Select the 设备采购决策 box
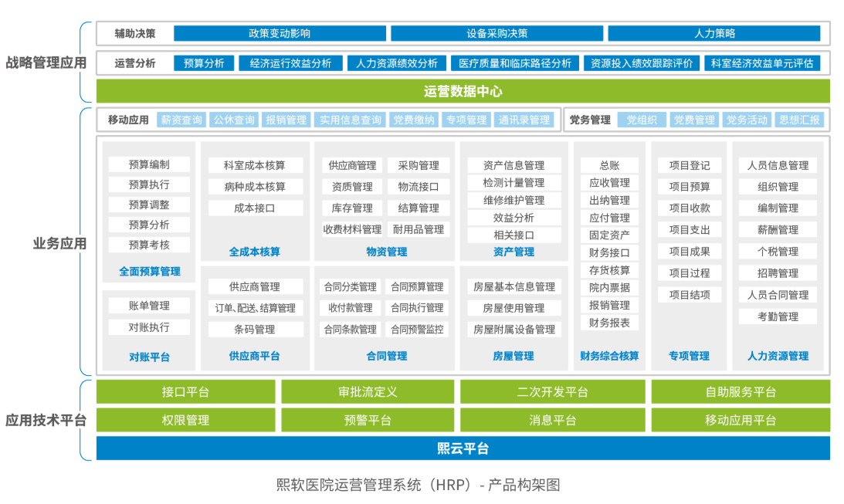This screenshot has height=504, width=844. (x=497, y=33)
